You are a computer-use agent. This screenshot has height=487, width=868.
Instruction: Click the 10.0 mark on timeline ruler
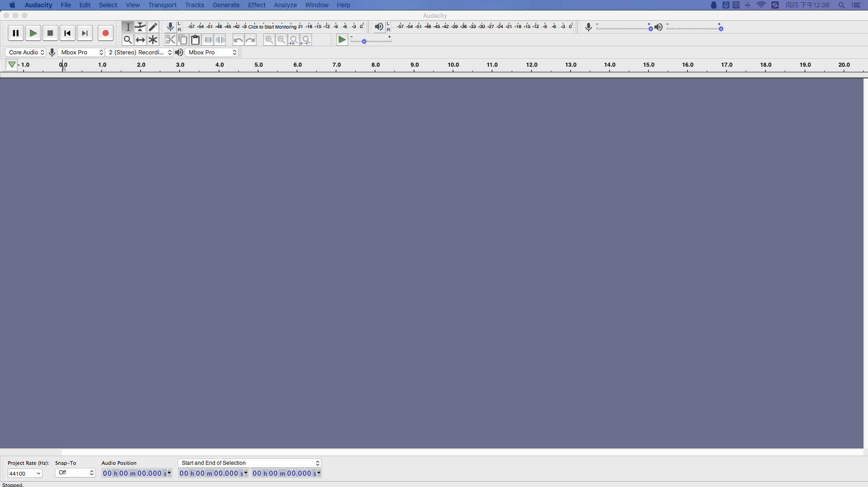[453, 65]
